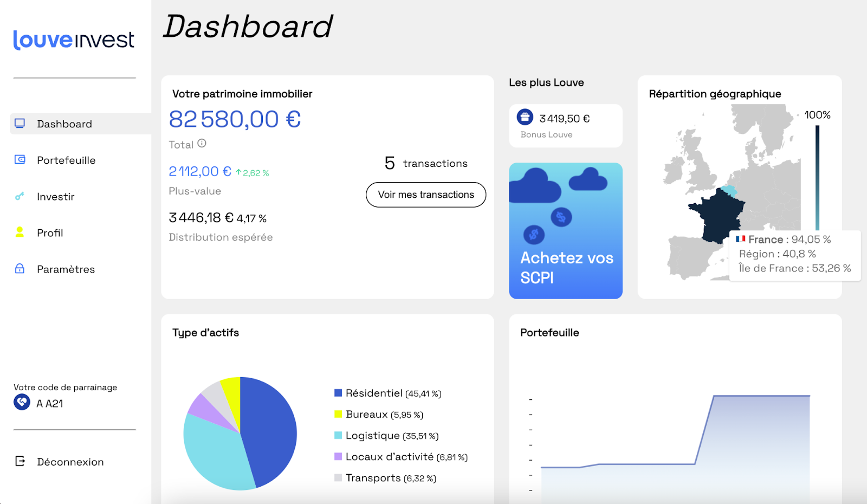Click the Investir key icon

(x=20, y=196)
